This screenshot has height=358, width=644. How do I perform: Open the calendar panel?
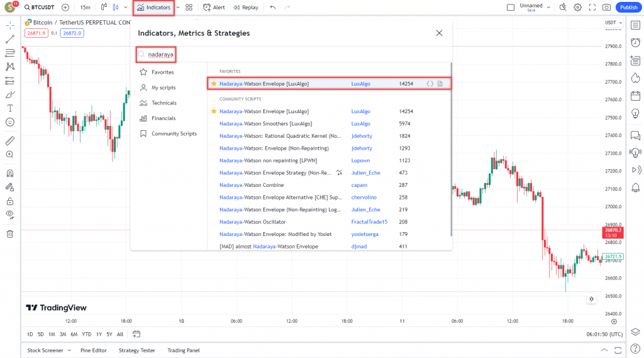tap(635, 96)
